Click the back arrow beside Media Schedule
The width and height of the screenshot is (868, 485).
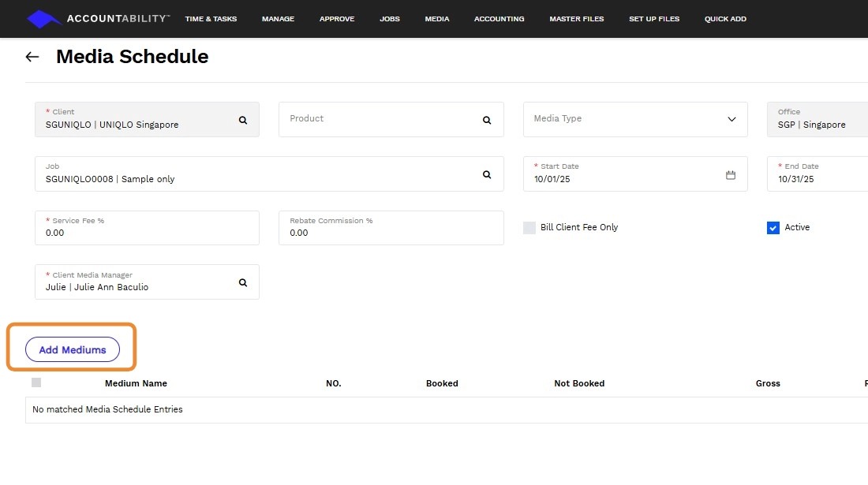32,57
